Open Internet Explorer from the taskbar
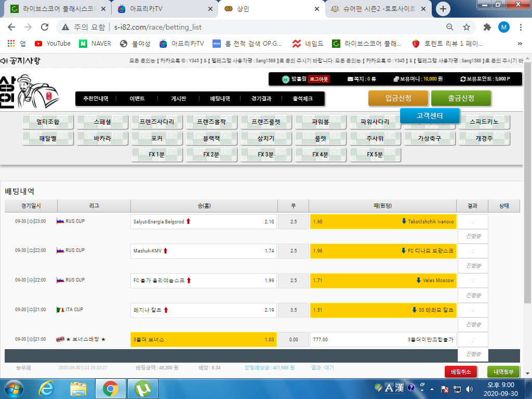This screenshot has width=532, height=399. pos(47,388)
